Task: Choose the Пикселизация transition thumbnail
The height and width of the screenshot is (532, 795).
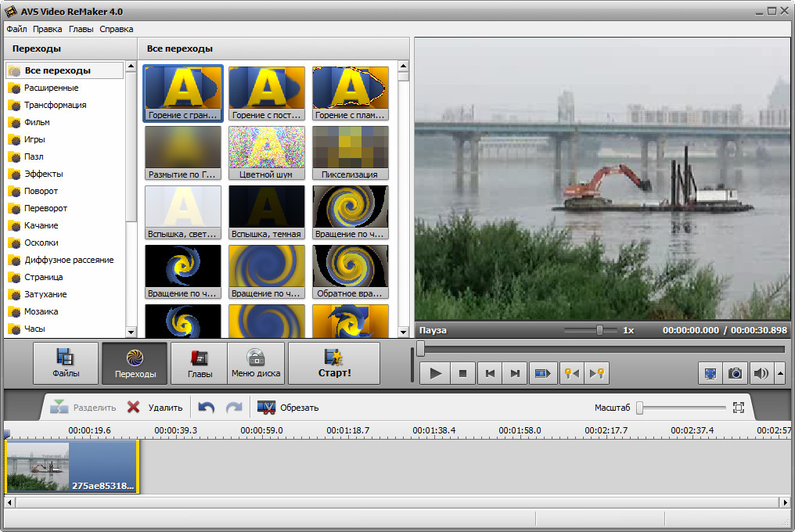Action: pos(350,153)
